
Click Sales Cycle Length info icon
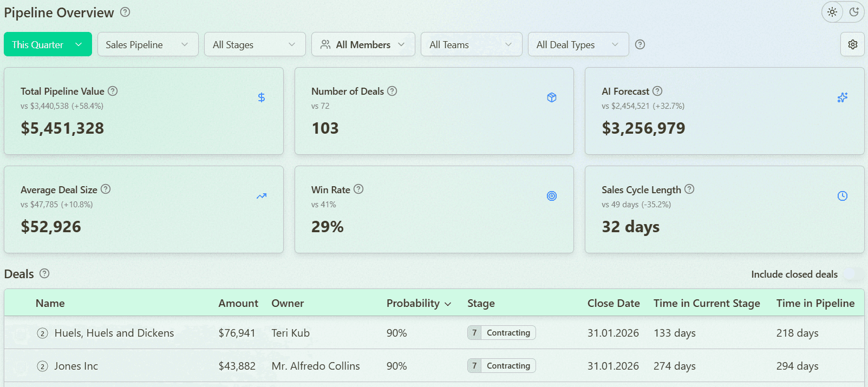[x=689, y=189]
